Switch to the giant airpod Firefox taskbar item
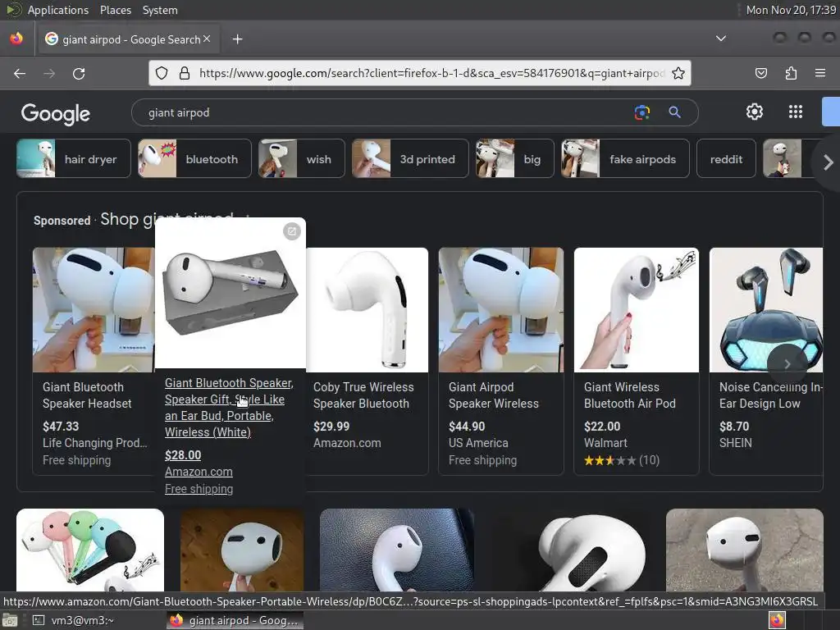This screenshot has width=840, height=630. [235, 620]
